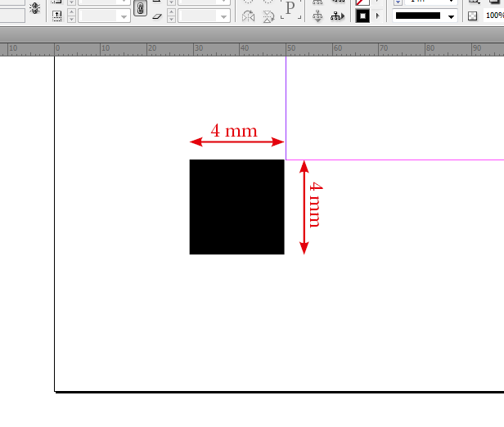This screenshot has height=427, width=504.
Task: Select the black square on the page
Action: (x=237, y=207)
